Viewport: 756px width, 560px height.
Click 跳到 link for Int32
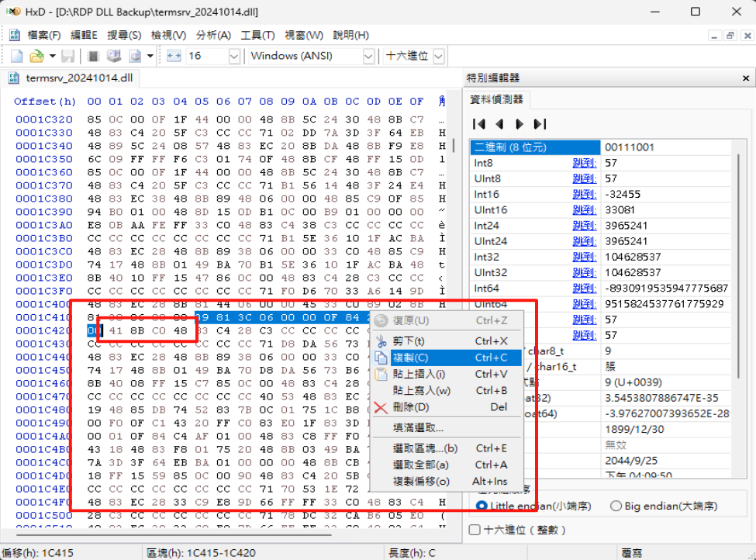point(584,257)
